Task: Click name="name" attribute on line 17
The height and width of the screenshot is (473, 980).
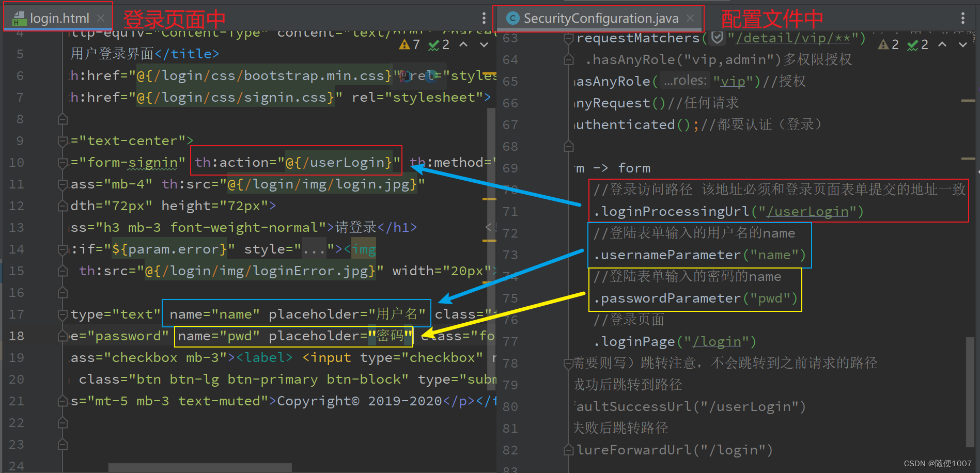Action: point(214,314)
